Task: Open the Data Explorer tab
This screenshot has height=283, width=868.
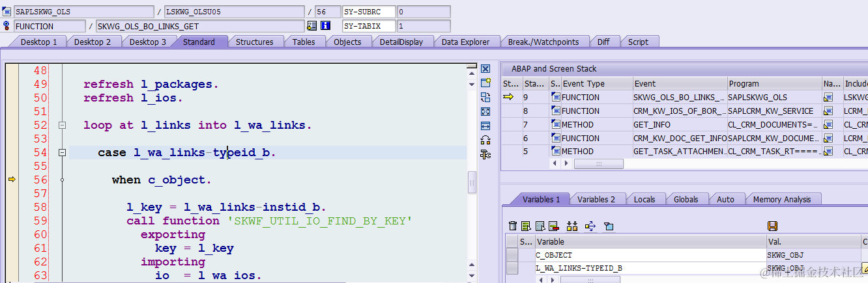Action: [465, 42]
